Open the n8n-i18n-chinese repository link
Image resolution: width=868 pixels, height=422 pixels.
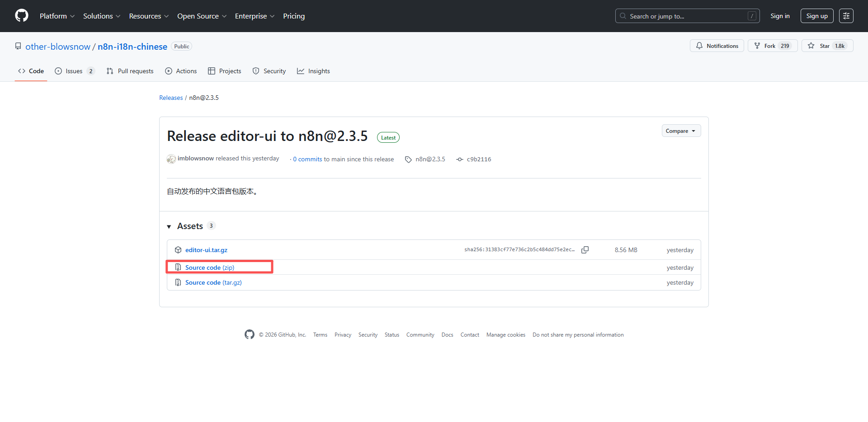pos(132,47)
